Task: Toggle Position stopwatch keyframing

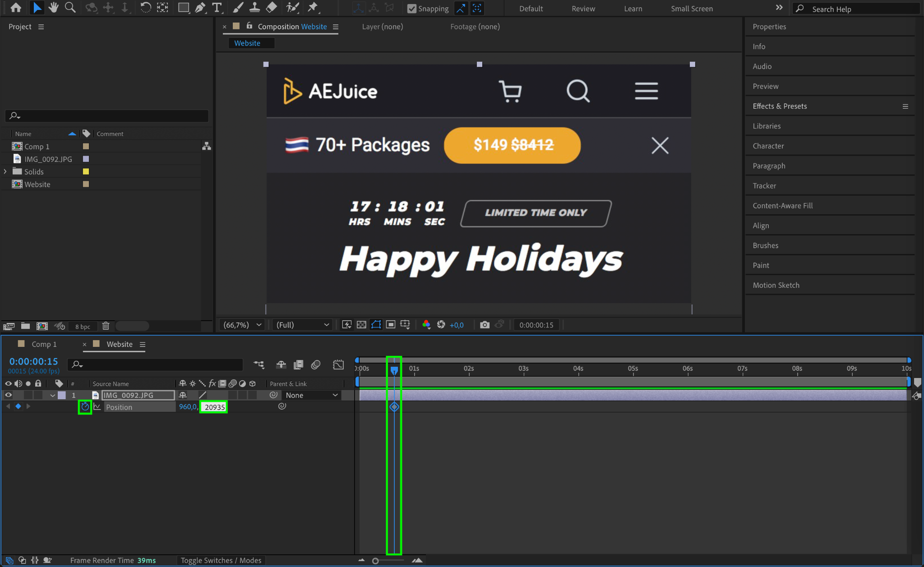Action: pos(85,407)
